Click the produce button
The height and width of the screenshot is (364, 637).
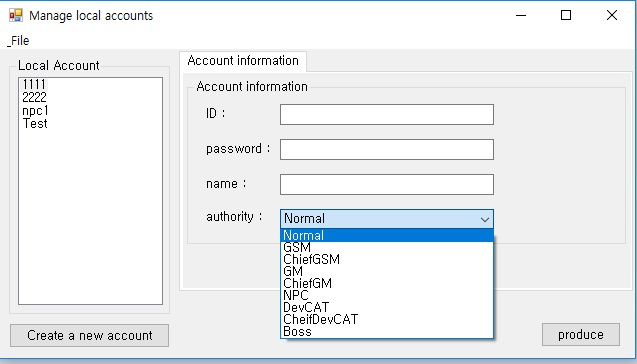[x=581, y=335]
